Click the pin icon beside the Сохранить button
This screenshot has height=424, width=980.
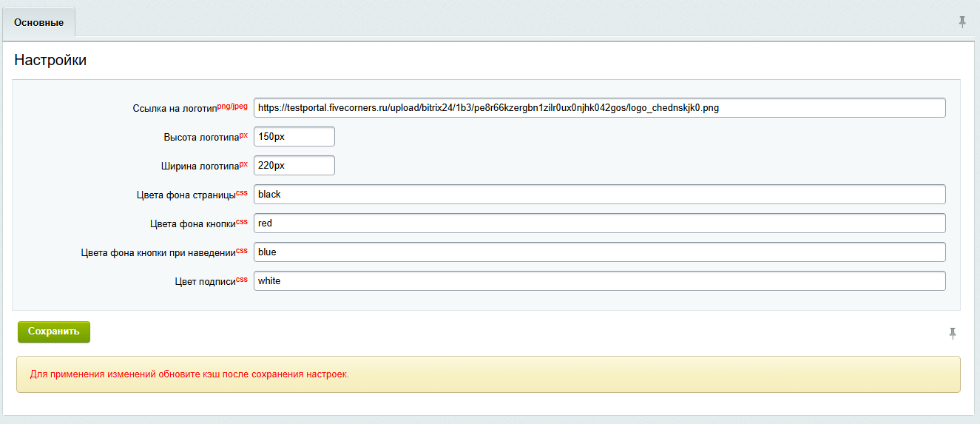click(953, 333)
